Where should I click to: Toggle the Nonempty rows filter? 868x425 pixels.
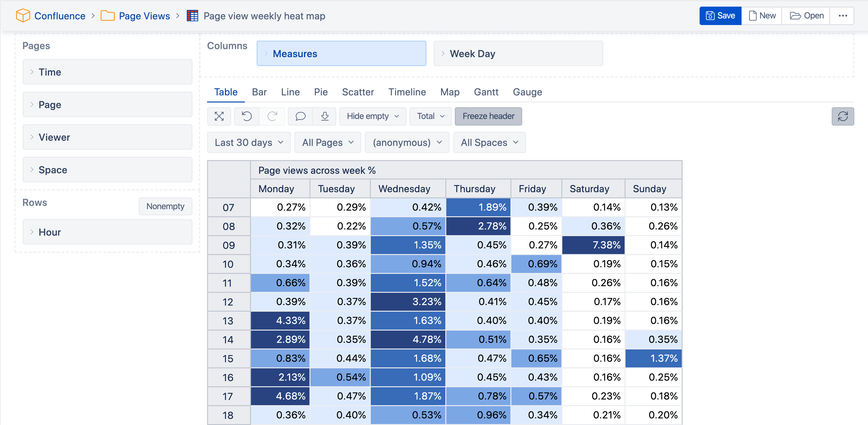(165, 206)
